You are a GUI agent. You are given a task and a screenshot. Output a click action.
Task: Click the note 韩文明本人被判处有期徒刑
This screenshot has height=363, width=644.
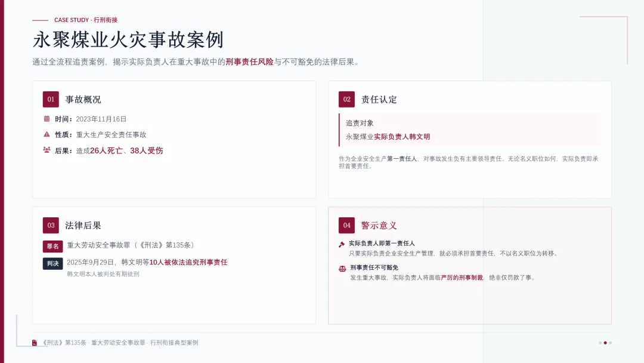pyautogui.click(x=103, y=274)
